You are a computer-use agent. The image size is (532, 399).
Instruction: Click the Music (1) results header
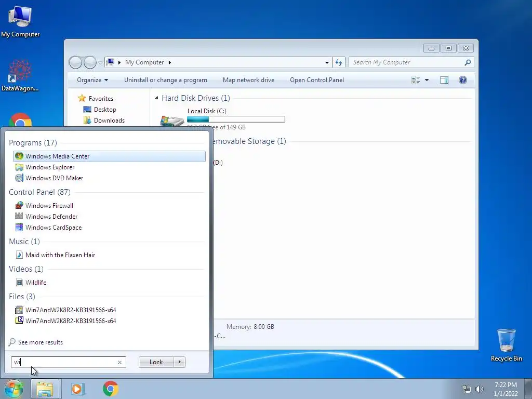click(24, 242)
